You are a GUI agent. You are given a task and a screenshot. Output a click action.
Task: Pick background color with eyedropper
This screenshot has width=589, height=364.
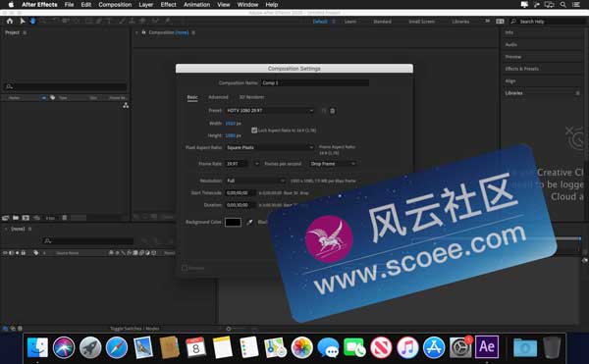tap(249, 222)
